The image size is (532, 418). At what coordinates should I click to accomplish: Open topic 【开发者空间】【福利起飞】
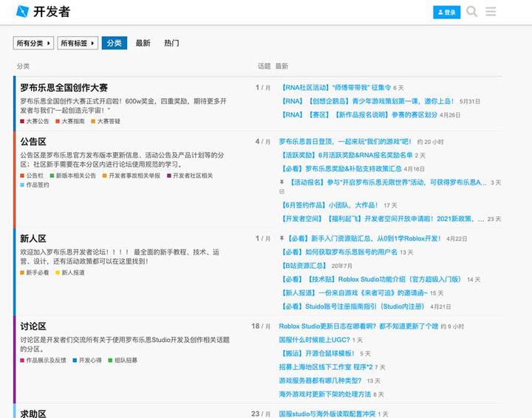[x=382, y=219]
